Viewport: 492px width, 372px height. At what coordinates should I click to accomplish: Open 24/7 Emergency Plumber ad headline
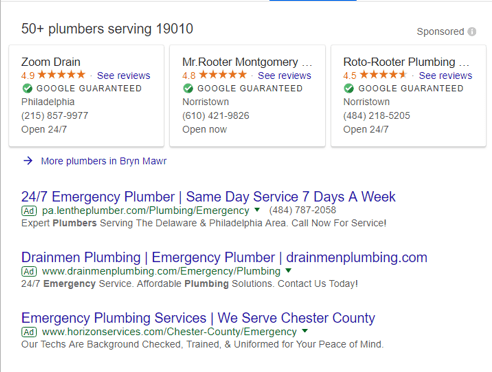[208, 197]
